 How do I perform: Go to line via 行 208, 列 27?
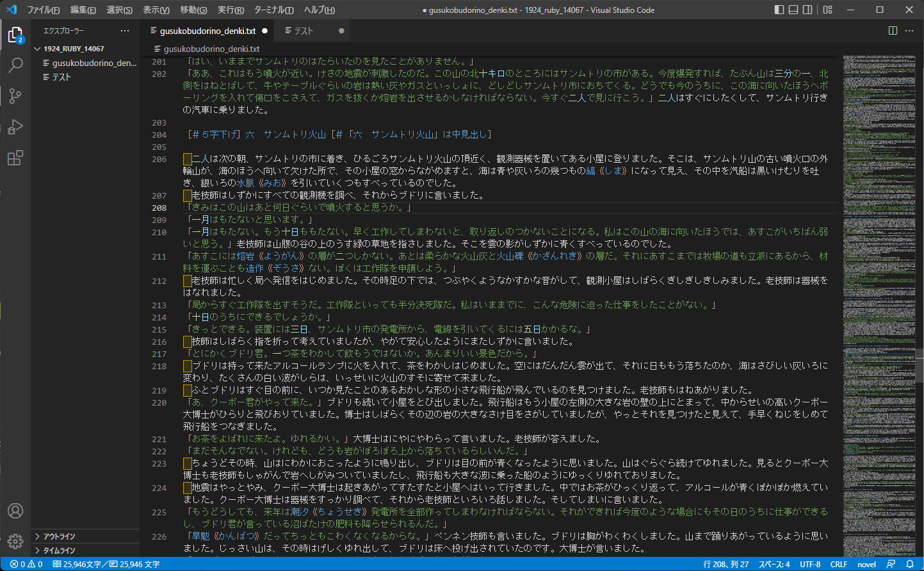(725, 565)
